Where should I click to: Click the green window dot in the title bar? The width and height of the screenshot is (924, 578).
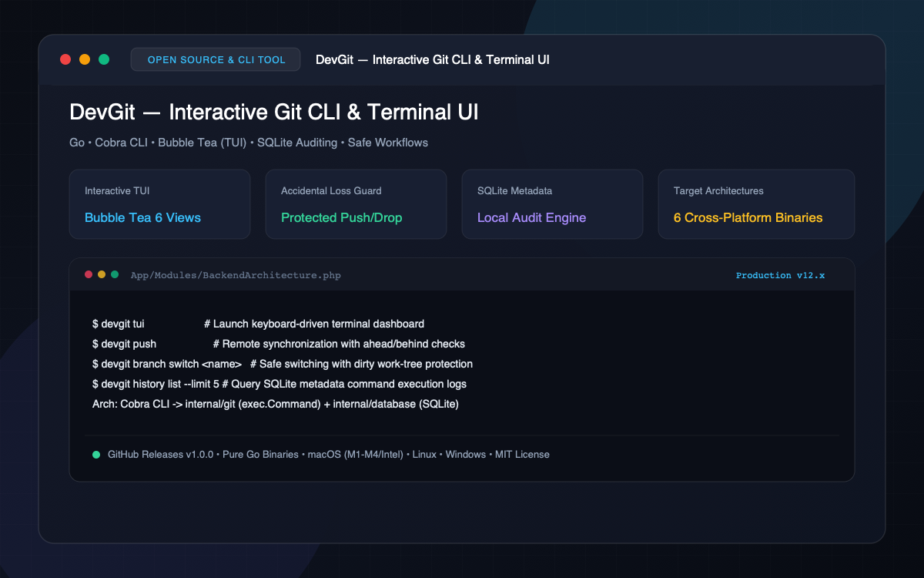click(x=104, y=59)
